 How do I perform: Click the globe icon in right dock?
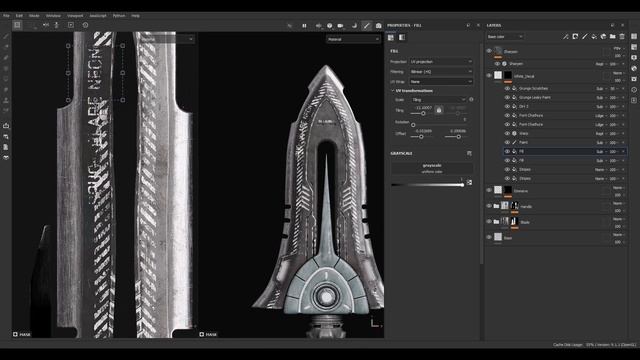pos(634,68)
